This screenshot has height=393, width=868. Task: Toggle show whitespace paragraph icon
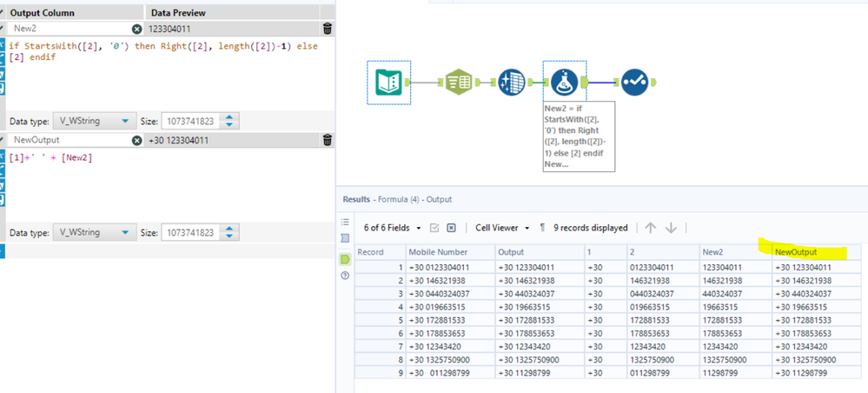[542, 228]
